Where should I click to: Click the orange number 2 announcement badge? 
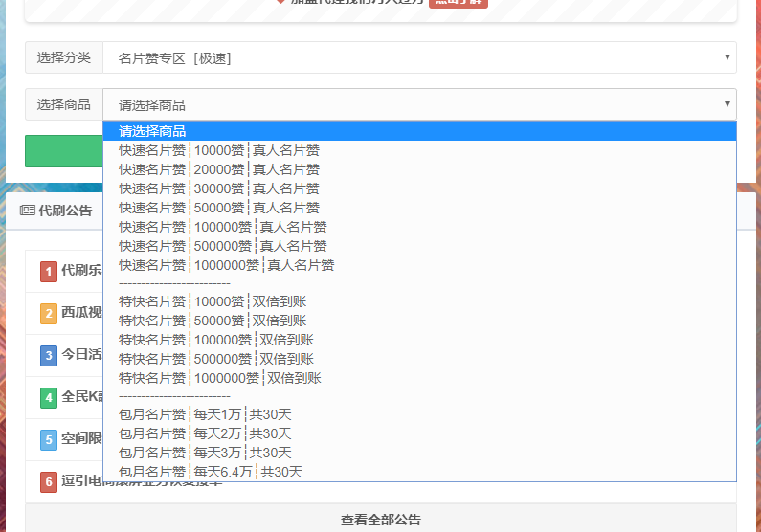[x=49, y=314]
